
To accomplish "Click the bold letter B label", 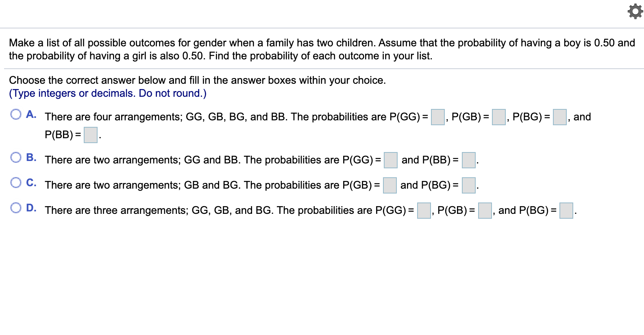I will point(31,157).
